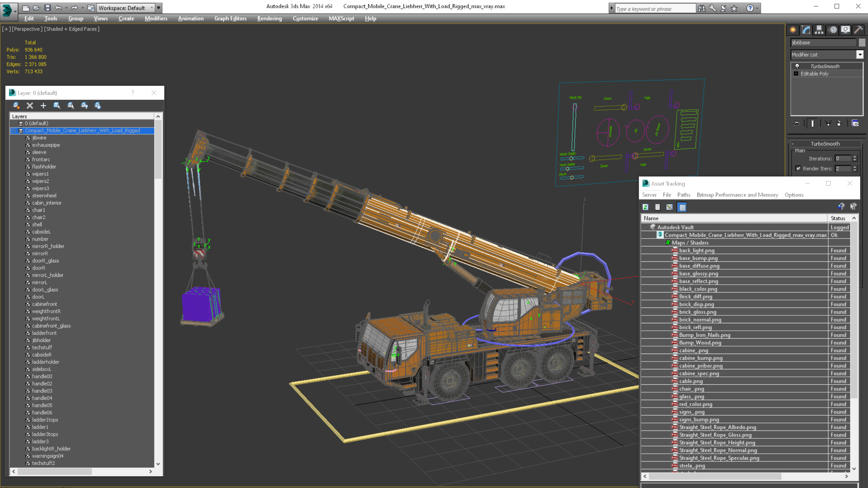Click the Status column header in Asset Tracking
Screen dimensions: 868x488
[x=839, y=218]
